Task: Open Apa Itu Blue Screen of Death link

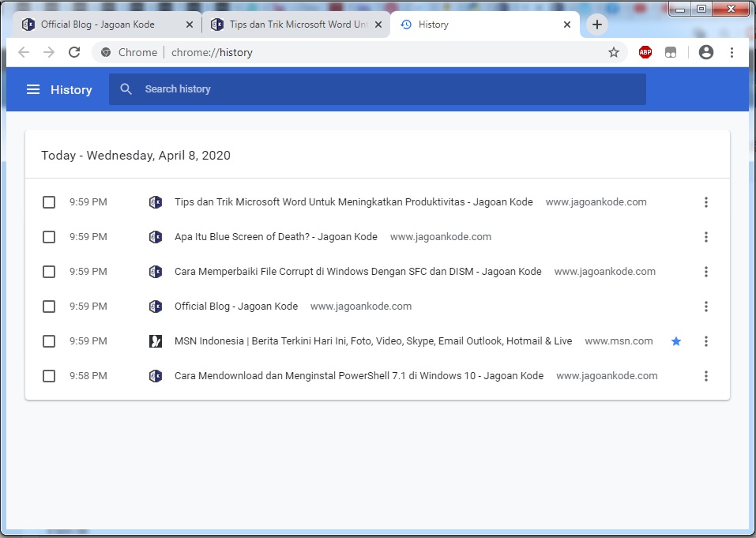Action: tap(276, 237)
